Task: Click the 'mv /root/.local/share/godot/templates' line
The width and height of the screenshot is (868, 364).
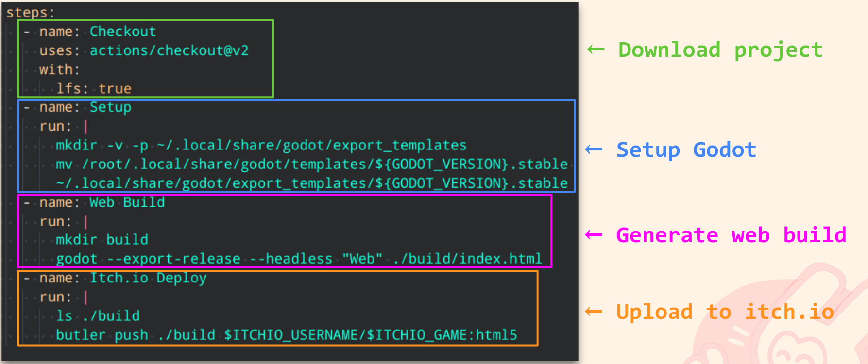Action: tap(312, 164)
